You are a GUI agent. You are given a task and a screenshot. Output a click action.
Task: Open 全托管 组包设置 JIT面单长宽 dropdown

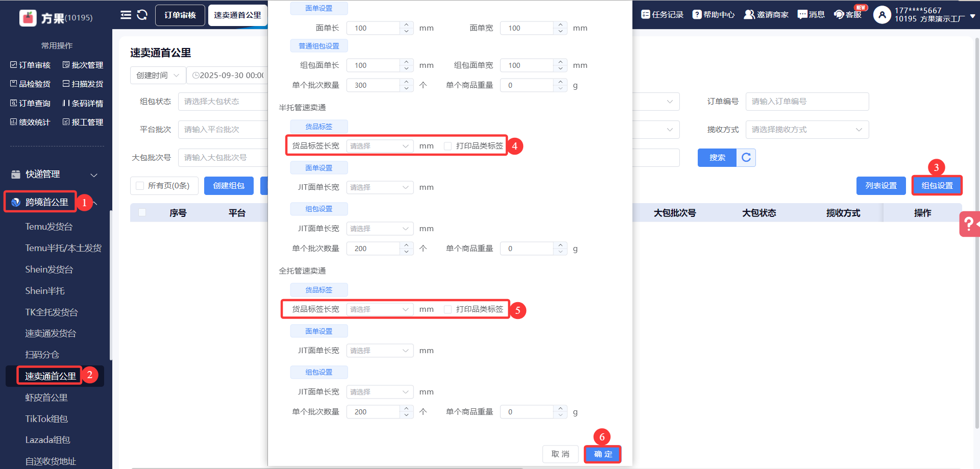click(x=380, y=392)
